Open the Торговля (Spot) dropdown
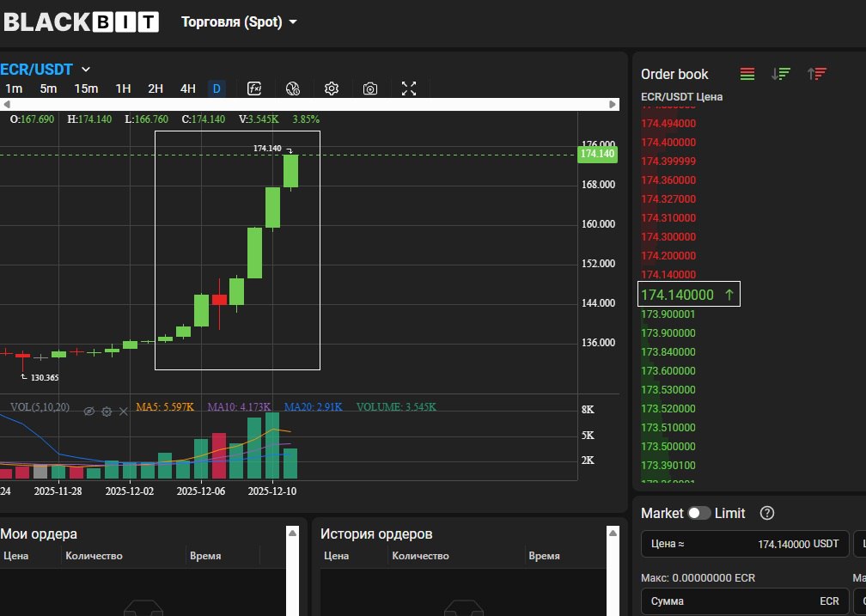This screenshot has width=866, height=616. pyautogui.click(x=239, y=22)
